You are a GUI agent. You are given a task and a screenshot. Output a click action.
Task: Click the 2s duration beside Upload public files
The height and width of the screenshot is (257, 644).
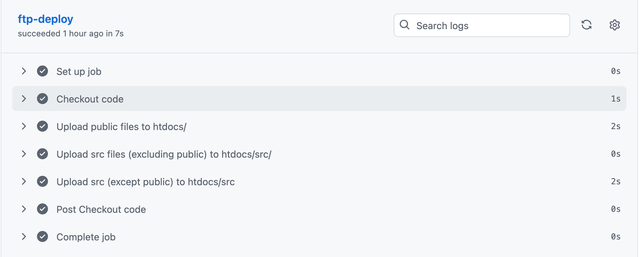(x=616, y=126)
